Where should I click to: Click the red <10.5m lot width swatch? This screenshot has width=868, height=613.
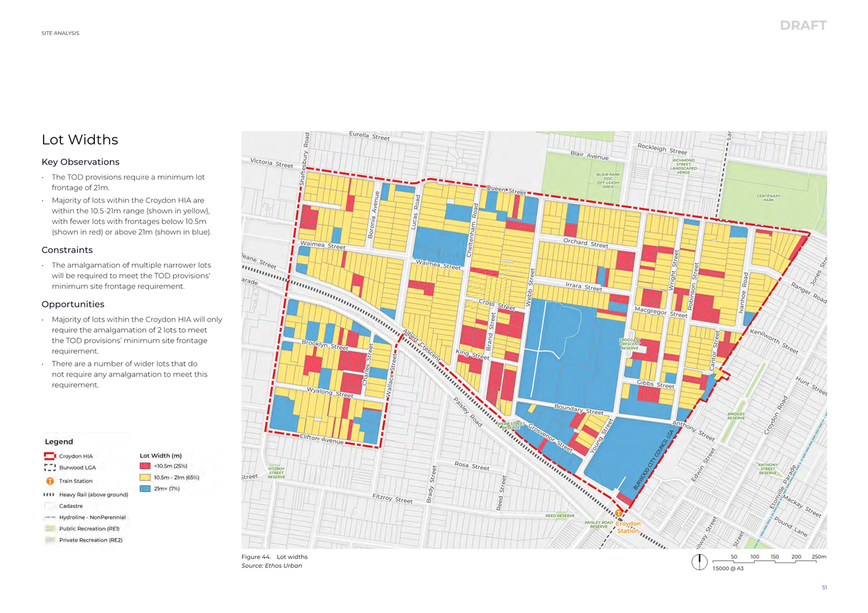point(145,466)
